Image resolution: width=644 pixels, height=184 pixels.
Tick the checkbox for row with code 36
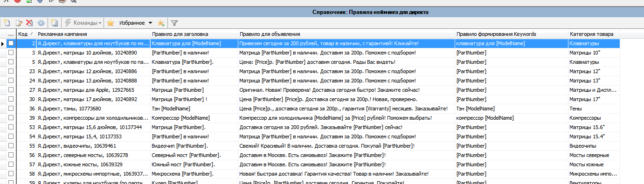(11, 109)
